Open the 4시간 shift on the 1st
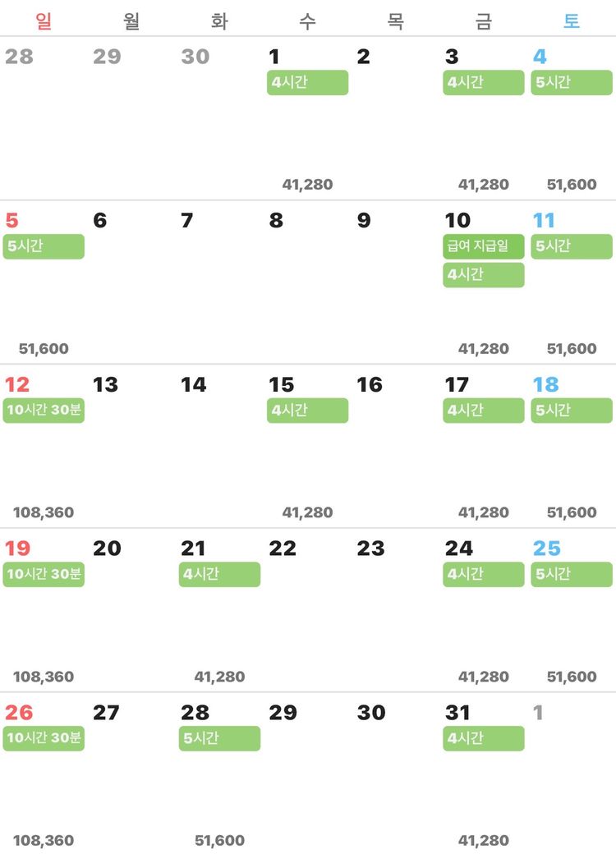This screenshot has height=854, width=616. tap(307, 83)
